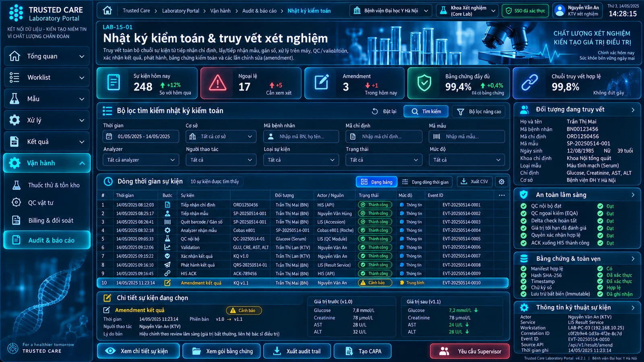Open the Loại sự kiện dropdown
644x362 pixels.
[x=301, y=160]
